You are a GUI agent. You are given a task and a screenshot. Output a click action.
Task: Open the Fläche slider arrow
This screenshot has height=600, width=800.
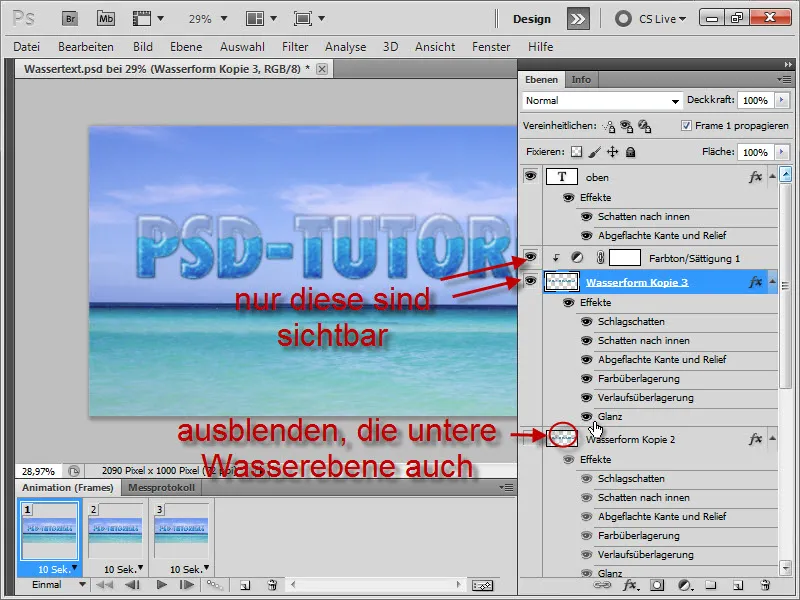tap(782, 152)
